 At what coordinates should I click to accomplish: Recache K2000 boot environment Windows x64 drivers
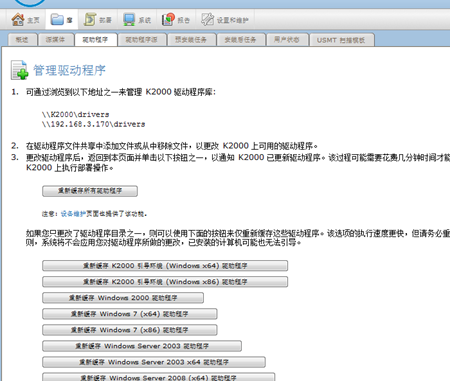165,266
